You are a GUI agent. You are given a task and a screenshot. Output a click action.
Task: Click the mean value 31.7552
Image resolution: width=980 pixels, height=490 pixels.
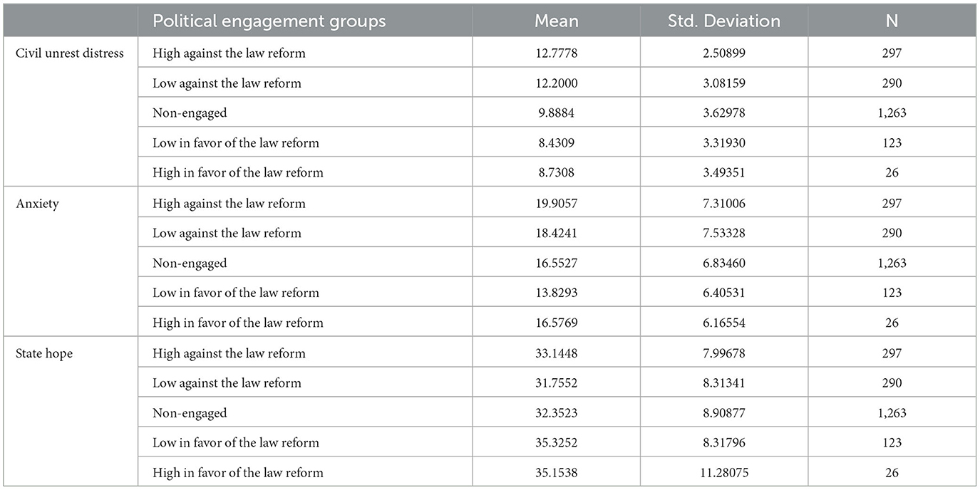557,382
